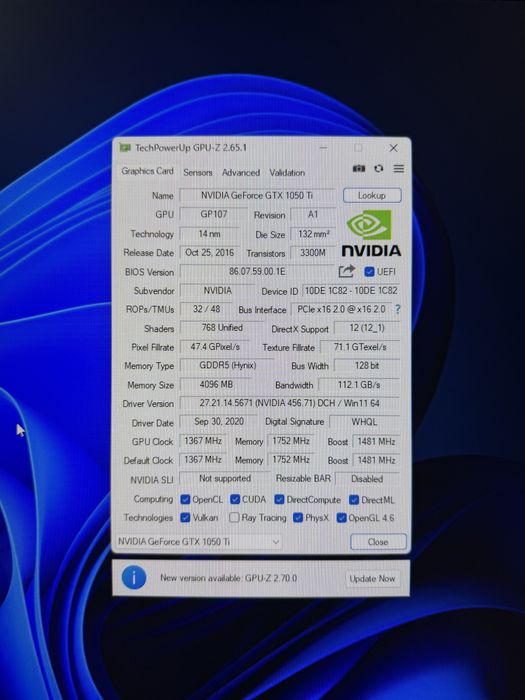525x700 pixels.
Task: Click the Pixel Fillrate 47.4 GPixel/s
Action: point(215,346)
